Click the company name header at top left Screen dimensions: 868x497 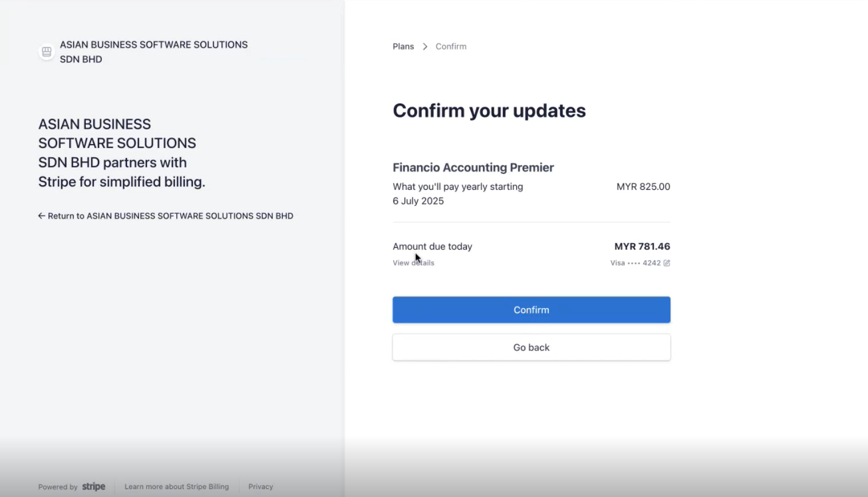(154, 52)
